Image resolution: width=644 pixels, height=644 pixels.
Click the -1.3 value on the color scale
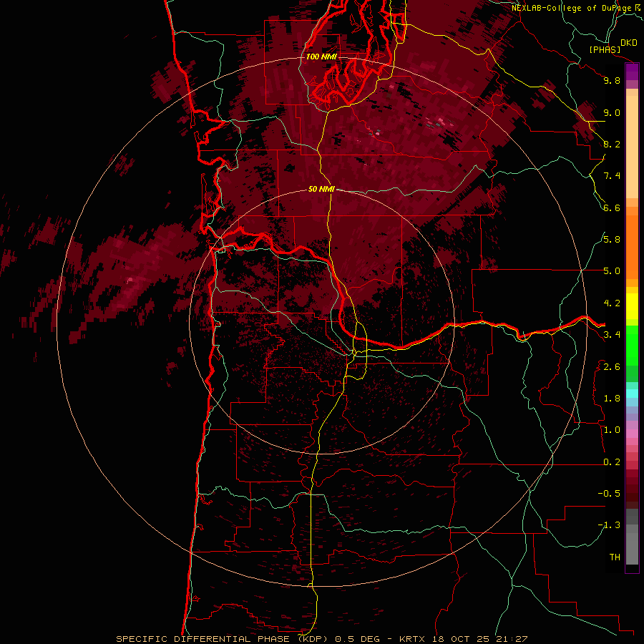click(609, 525)
